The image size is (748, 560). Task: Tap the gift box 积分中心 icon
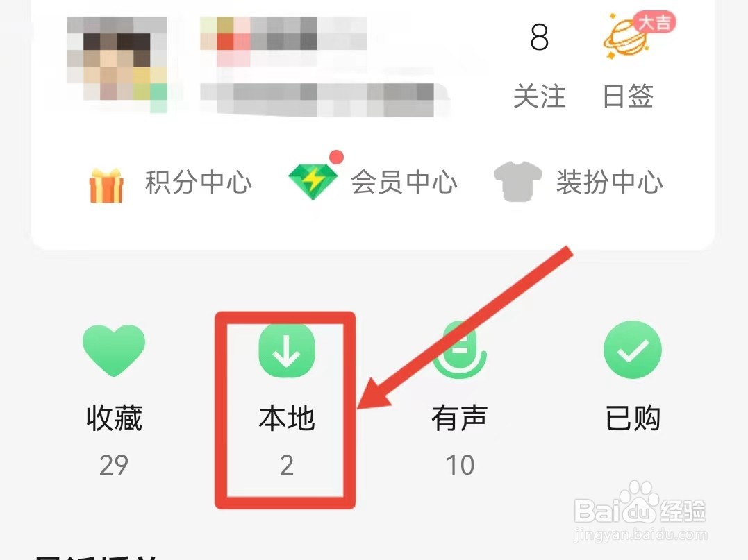pyautogui.click(x=106, y=186)
